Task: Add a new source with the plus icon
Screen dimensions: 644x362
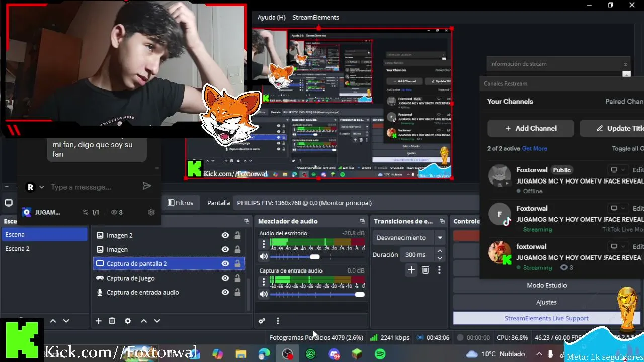Action: 99,321
